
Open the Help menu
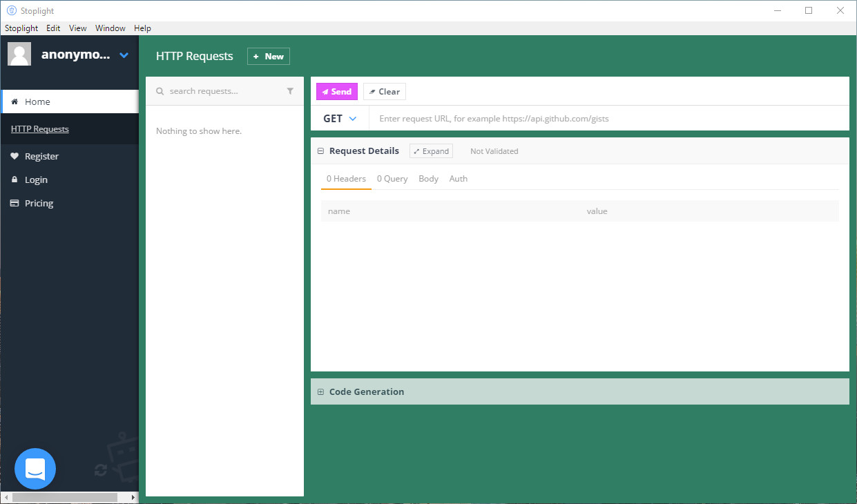pos(142,28)
